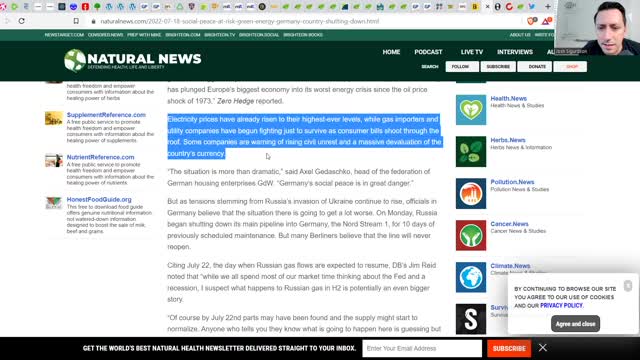Dismiss the newsletter bar with X
This screenshot has height=360, width=640.
click(x=542, y=348)
